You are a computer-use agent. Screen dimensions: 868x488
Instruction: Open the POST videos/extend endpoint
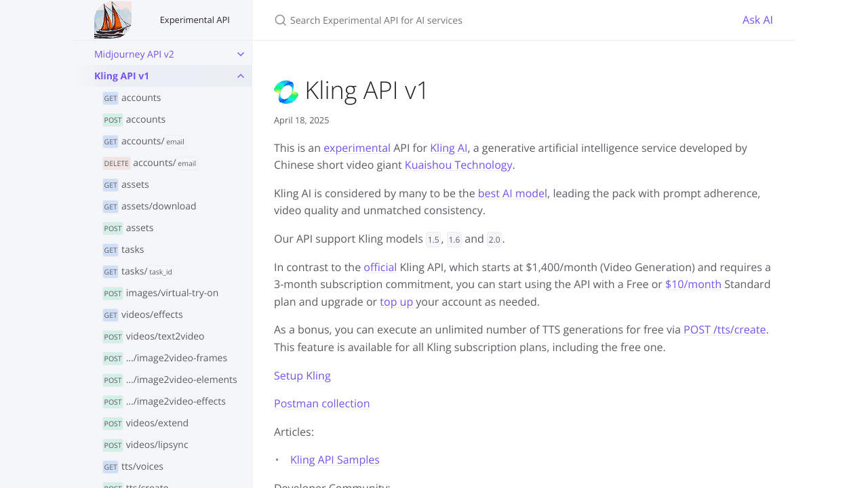click(146, 423)
